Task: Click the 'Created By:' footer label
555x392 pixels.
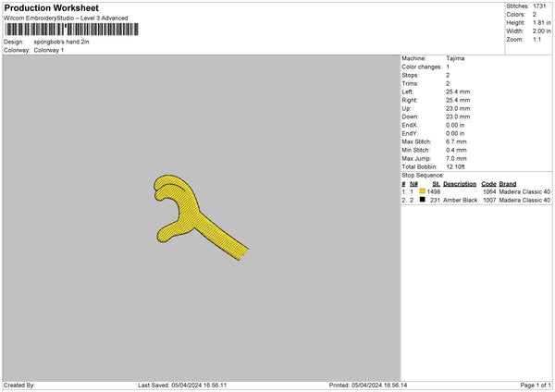Action: pos(19,386)
